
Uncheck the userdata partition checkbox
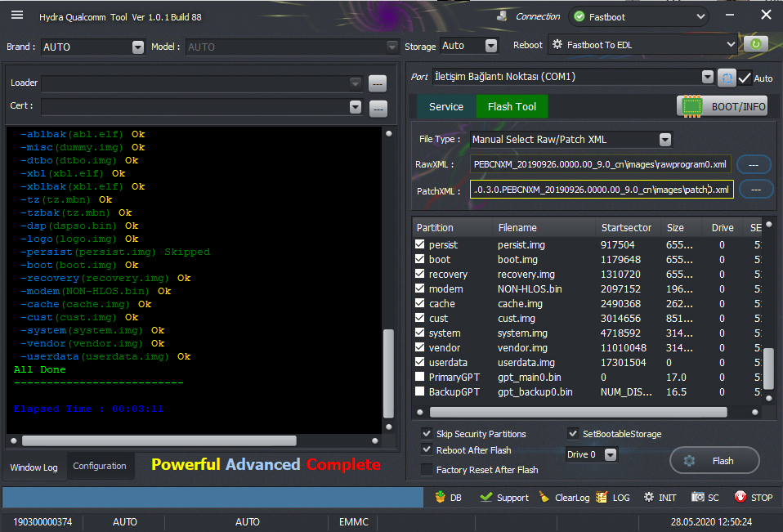[420, 362]
